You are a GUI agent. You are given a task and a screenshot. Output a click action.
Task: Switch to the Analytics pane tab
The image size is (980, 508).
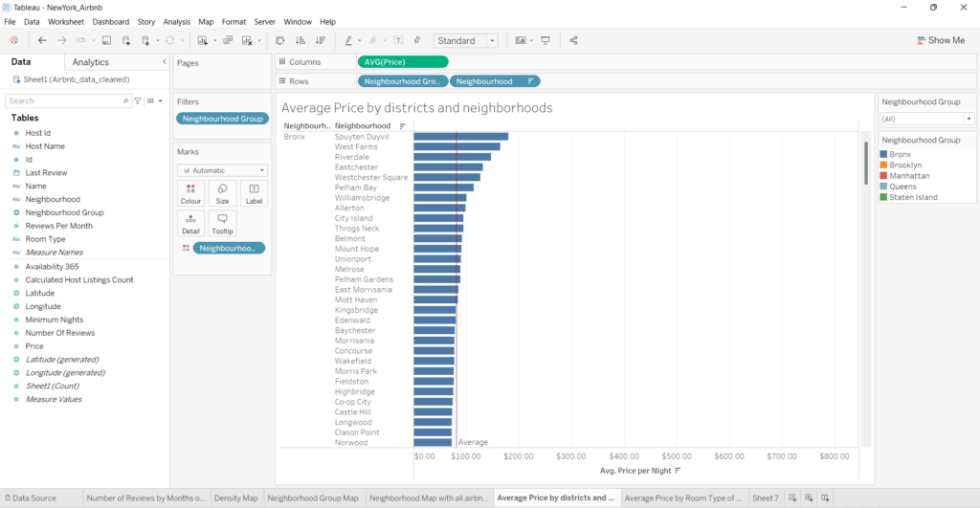pos(91,62)
